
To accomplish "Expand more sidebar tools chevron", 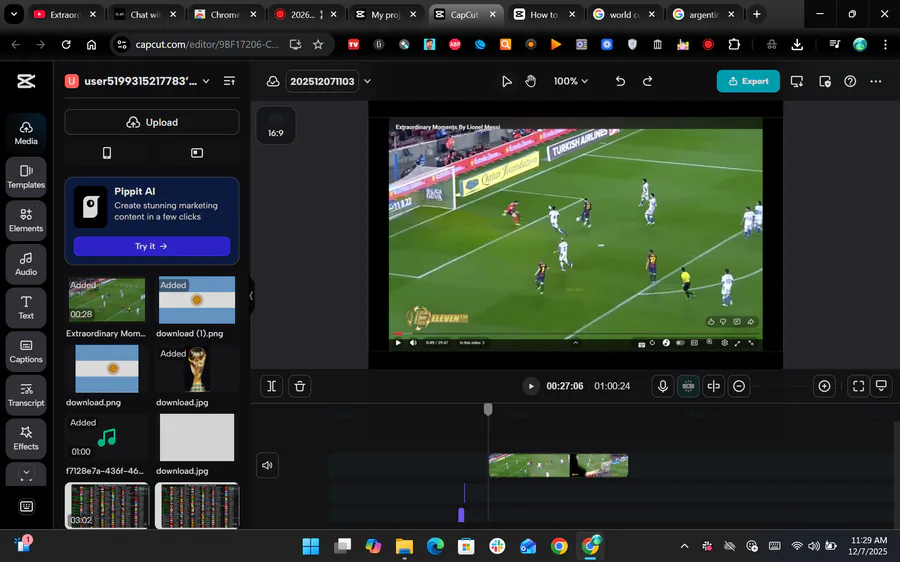I will click(26, 473).
